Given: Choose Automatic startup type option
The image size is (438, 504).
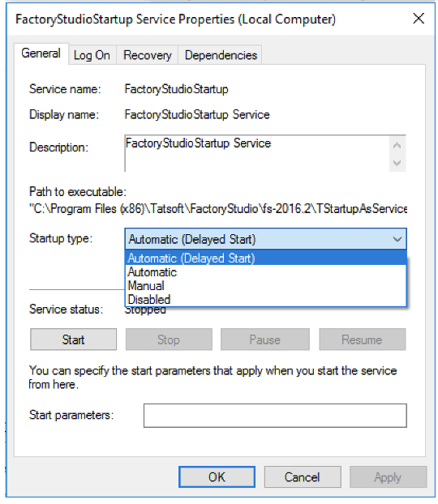Looking at the screenshot, I should 265,272.
